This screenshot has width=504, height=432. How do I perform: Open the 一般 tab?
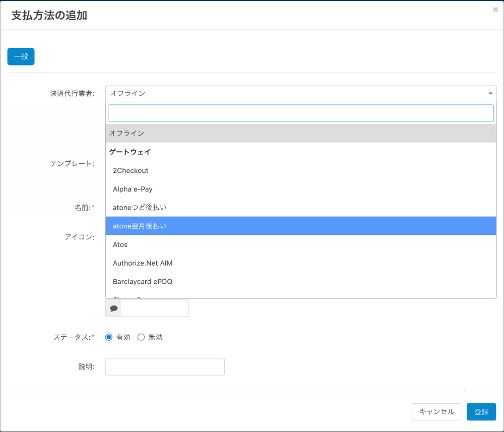[21, 56]
